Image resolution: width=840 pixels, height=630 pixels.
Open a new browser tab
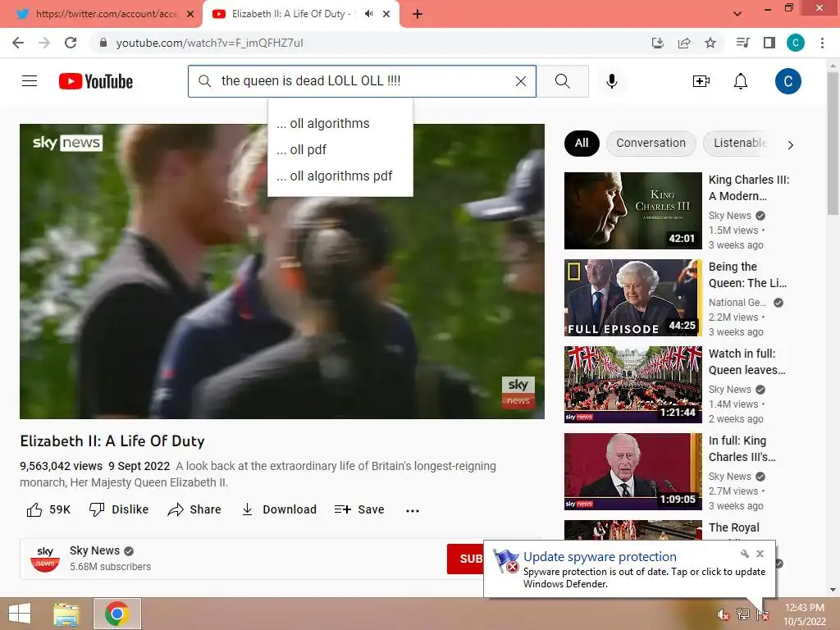[418, 14]
